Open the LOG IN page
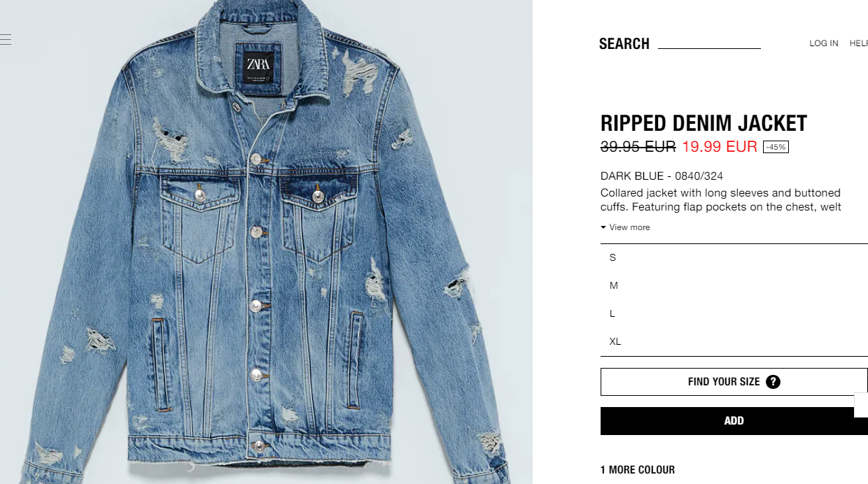This screenshot has width=868, height=484. (824, 43)
